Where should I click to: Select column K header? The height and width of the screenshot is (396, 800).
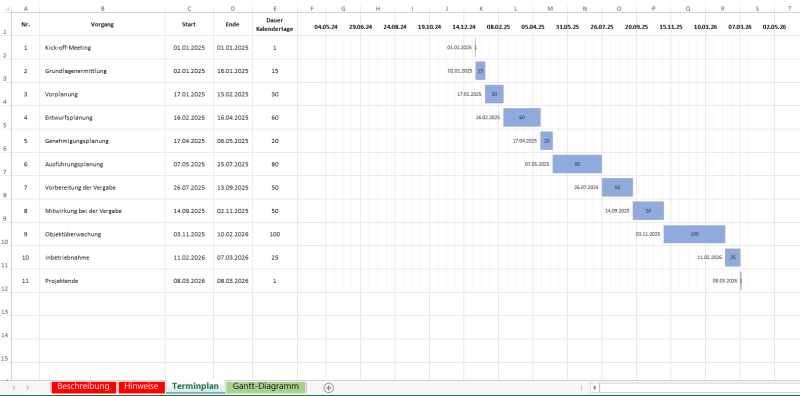pos(481,9)
